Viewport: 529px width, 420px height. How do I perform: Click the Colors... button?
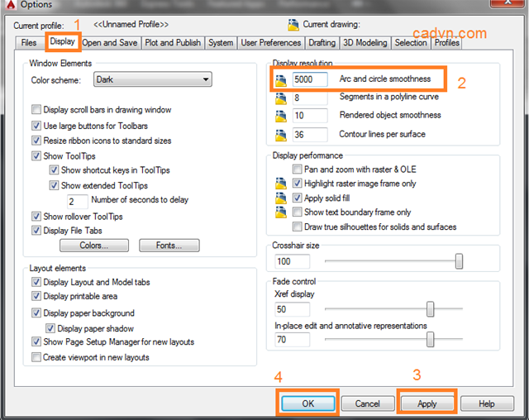94,246
